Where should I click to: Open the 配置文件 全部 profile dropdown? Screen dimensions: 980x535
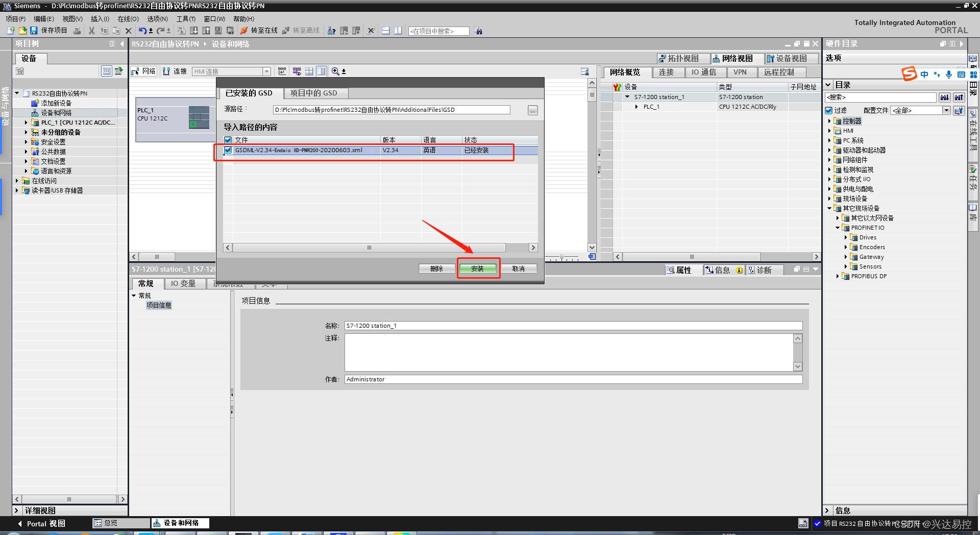[x=946, y=110]
